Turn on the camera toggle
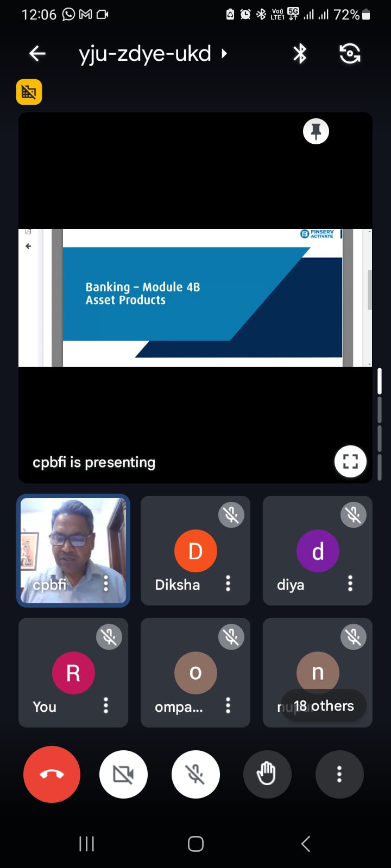391x868 pixels. (x=123, y=774)
